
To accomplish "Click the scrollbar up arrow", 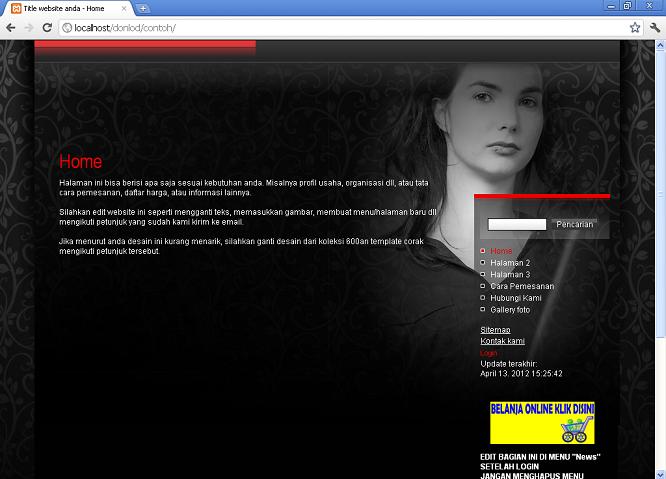I will pos(660,45).
